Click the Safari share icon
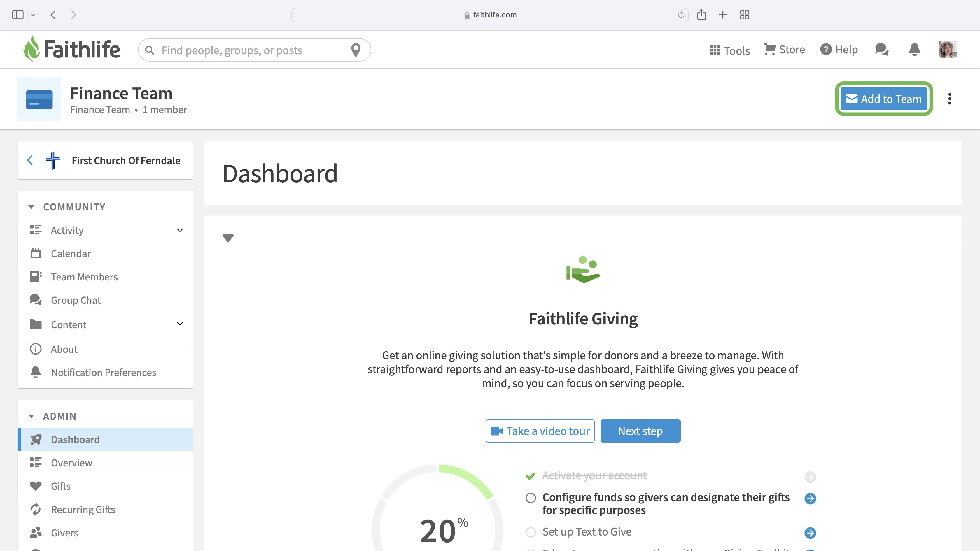The width and height of the screenshot is (980, 551). 701,15
